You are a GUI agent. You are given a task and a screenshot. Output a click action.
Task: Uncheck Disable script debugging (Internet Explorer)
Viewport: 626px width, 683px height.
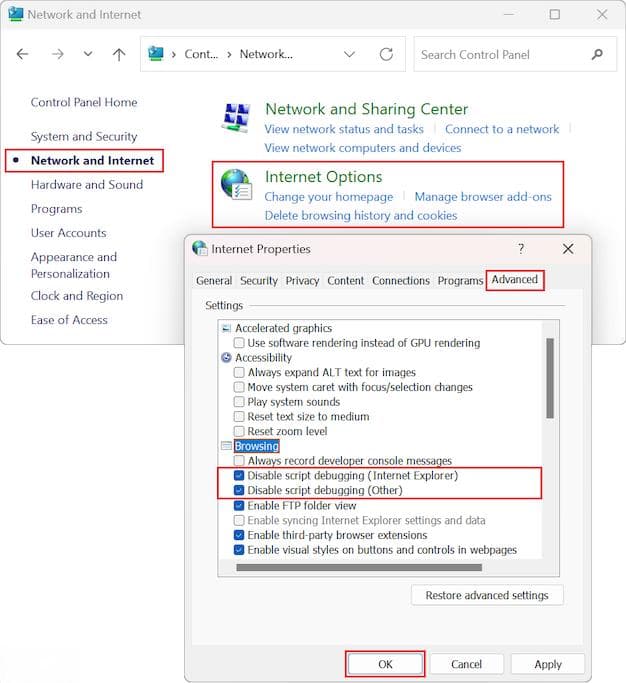point(239,475)
